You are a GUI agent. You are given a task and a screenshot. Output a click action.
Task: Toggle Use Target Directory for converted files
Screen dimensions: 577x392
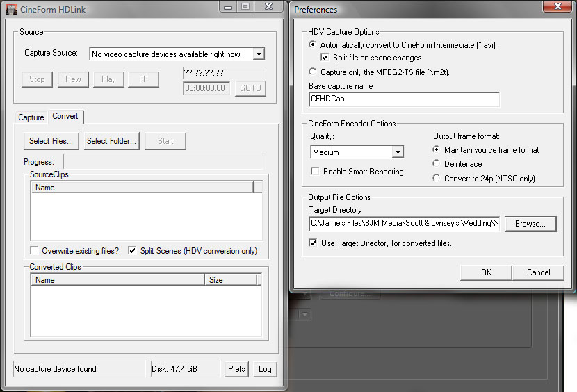tap(313, 243)
